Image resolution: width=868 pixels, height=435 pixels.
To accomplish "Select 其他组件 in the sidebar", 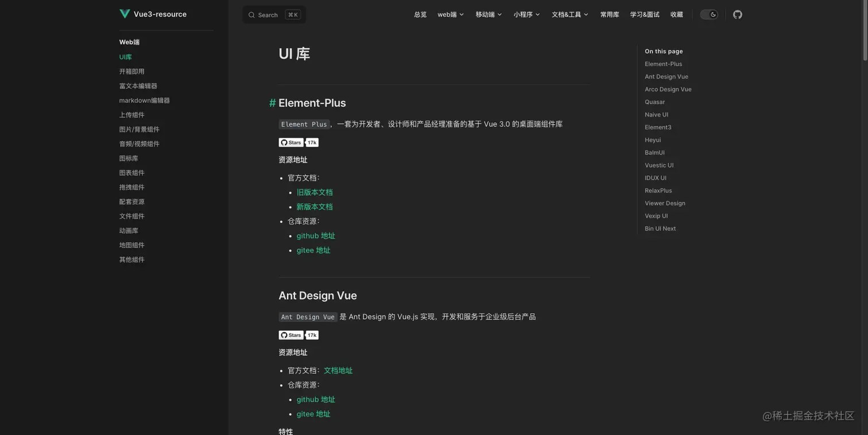I will pyautogui.click(x=132, y=259).
